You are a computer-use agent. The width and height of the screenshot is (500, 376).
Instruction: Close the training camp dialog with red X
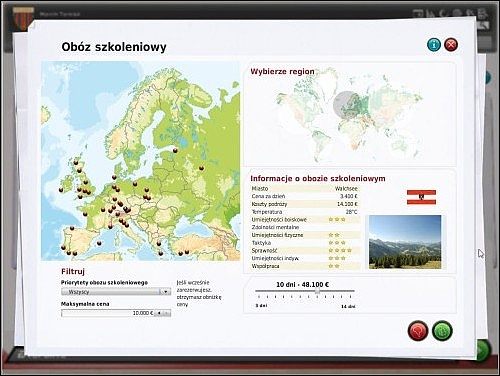451,44
